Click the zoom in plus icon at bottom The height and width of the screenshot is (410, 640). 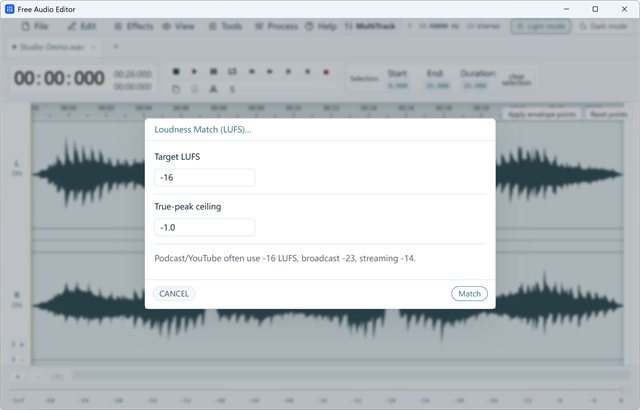pos(18,377)
